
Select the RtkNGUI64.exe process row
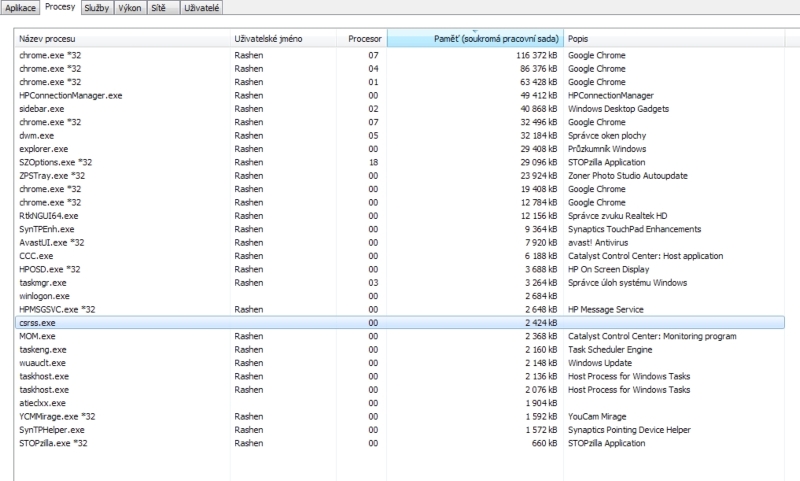pos(48,215)
